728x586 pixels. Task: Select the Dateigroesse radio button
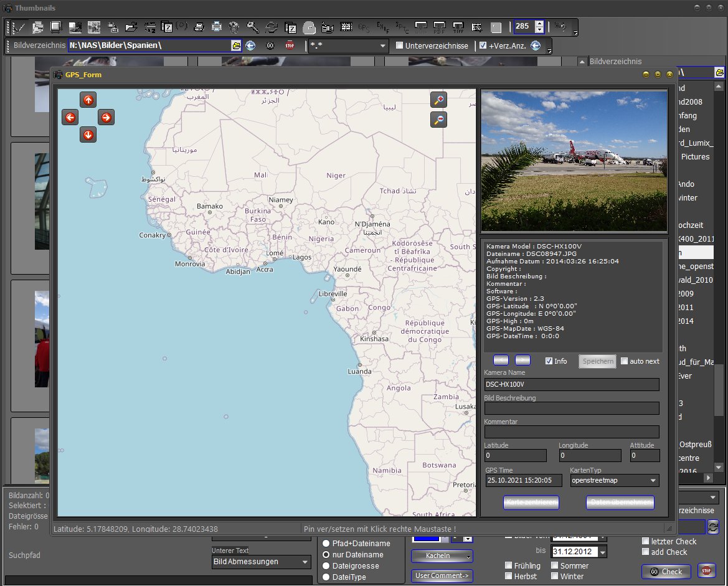pyautogui.click(x=326, y=566)
